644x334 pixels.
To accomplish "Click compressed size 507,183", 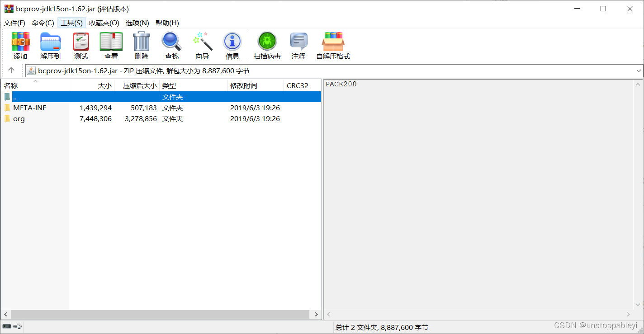I will (143, 108).
